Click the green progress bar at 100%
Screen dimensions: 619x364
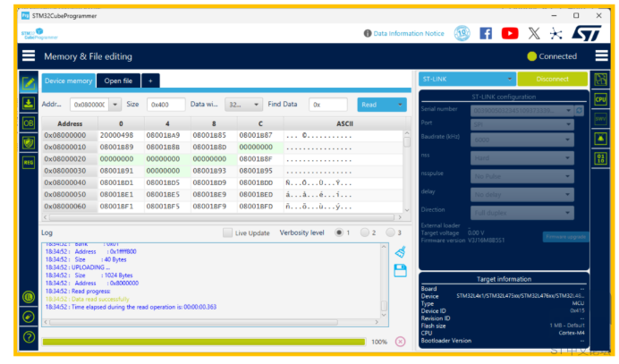tap(204, 342)
